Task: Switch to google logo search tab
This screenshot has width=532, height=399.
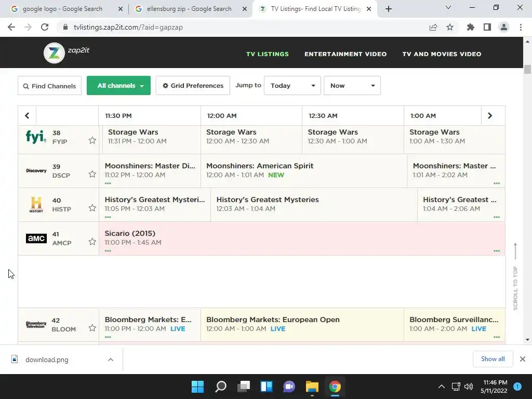Action: point(63,9)
